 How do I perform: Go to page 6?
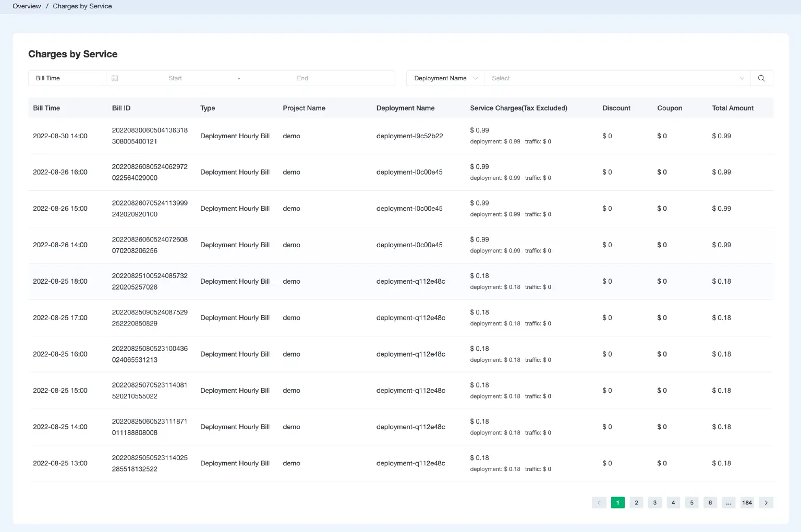[x=710, y=503]
